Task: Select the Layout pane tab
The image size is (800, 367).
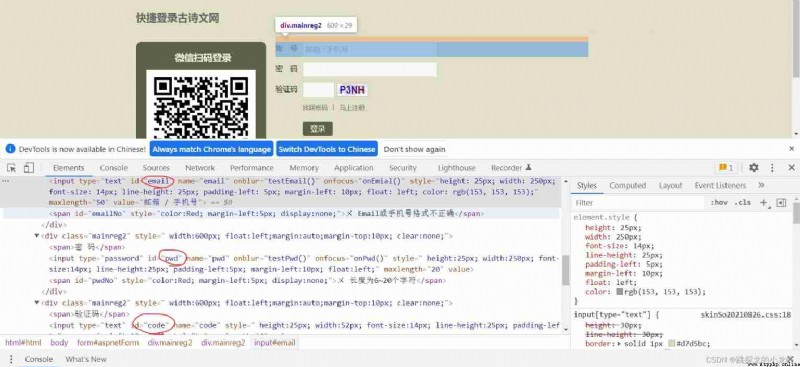Action: 670,185
